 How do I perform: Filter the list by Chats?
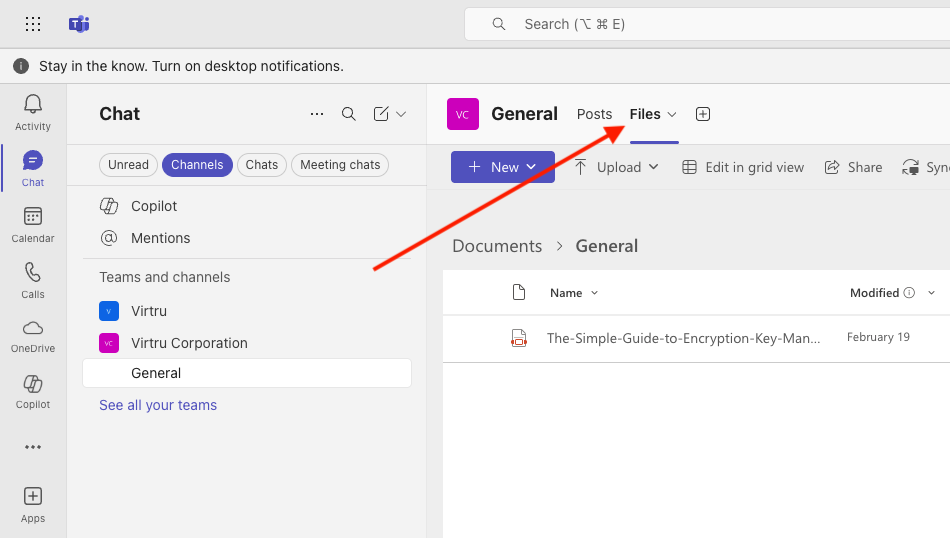pos(262,165)
